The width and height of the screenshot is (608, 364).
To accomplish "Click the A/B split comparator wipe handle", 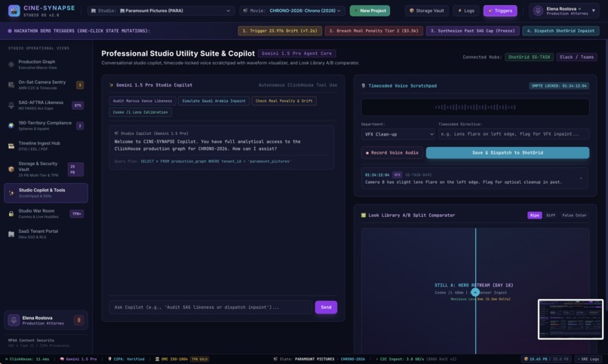I will (x=475, y=292).
